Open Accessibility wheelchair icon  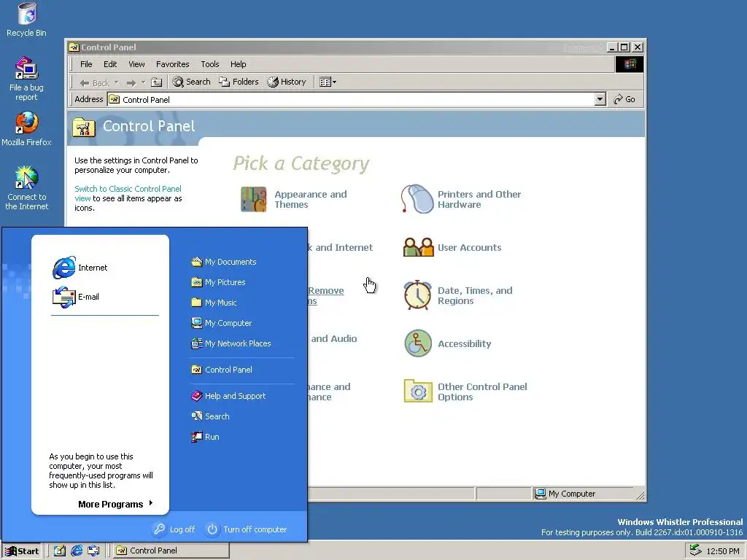pyautogui.click(x=418, y=343)
